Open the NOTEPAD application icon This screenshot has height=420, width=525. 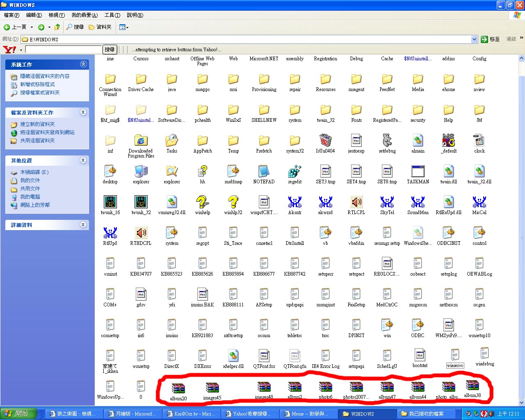(264, 171)
